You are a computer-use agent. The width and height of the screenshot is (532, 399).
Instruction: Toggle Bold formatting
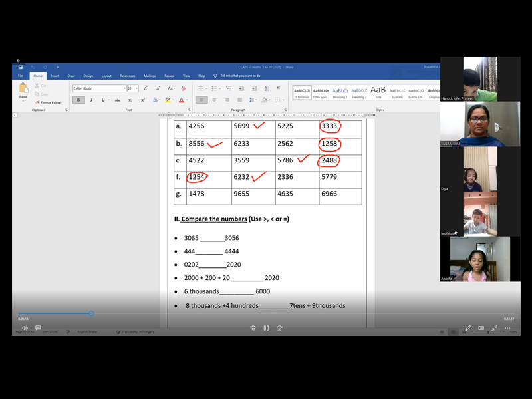[78, 100]
